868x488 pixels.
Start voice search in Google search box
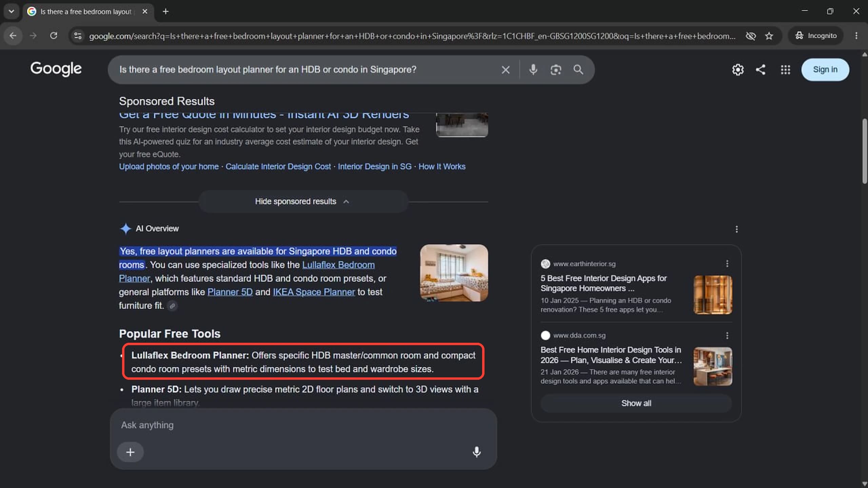[533, 70]
